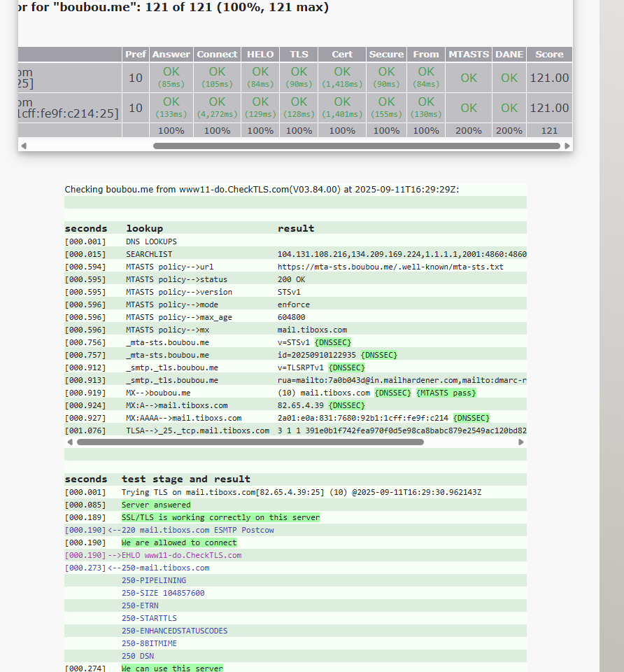The height and width of the screenshot is (672, 624).
Task: Click the "200 OK" policy status value
Action: 291,279
